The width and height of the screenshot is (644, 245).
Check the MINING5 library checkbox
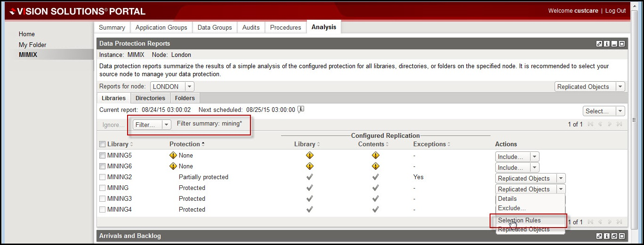[103, 156]
